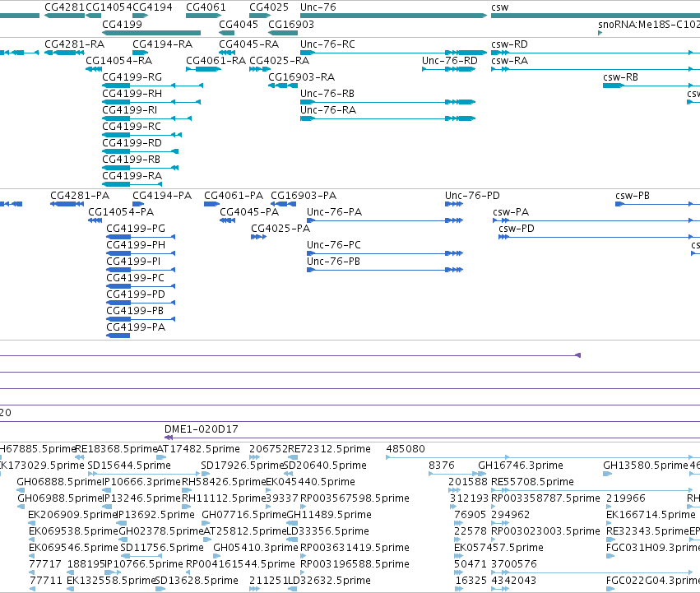Screen dimensions: 700x593
Task: Open the CG4061-RA transcript label
Action: pos(216,60)
